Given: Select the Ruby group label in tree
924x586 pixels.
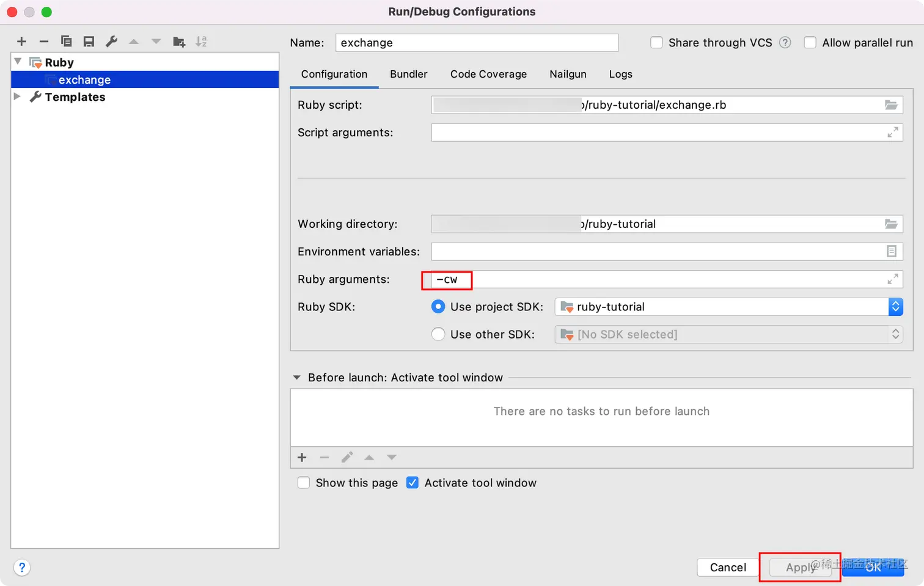Looking at the screenshot, I should (x=59, y=62).
